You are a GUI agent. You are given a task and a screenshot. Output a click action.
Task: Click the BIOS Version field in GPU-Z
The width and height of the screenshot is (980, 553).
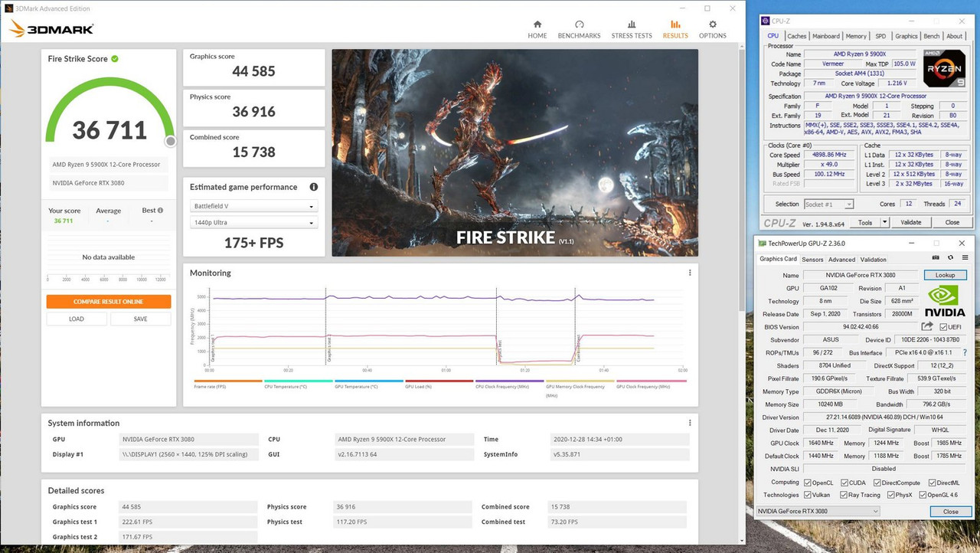860,327
